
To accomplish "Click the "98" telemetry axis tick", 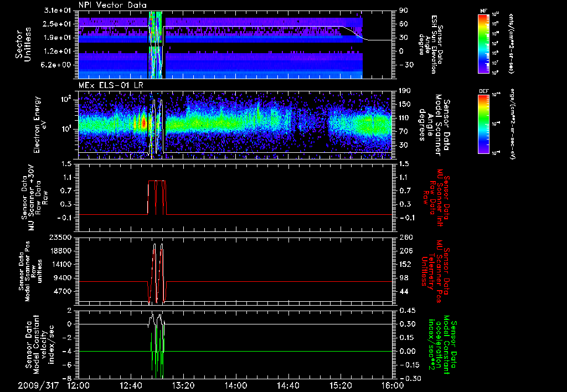I will [x=404, y=278].
